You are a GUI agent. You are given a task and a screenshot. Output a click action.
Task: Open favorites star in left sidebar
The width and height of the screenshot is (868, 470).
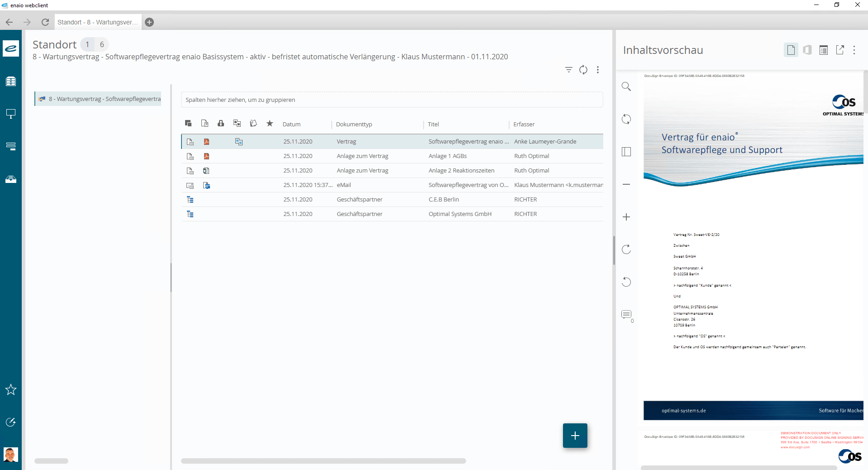pyautogui.click(x=11, y=389)
